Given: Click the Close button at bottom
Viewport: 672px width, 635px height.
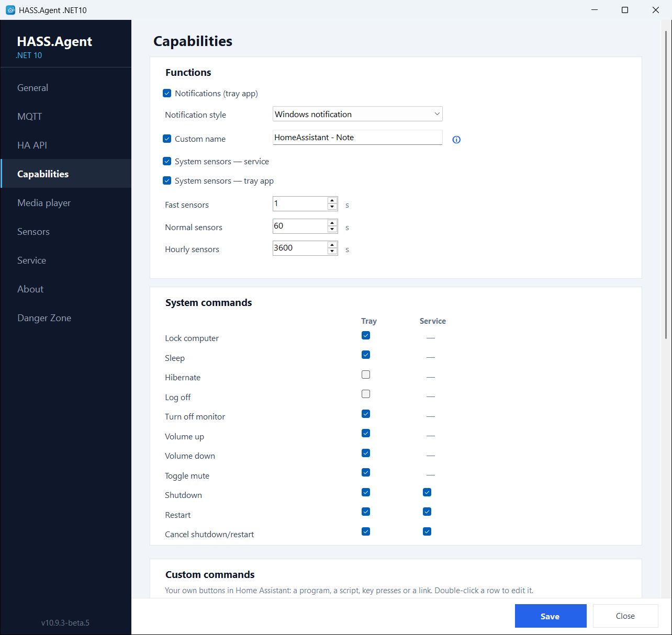Looking at the screenshot, I should coord(625,616).
